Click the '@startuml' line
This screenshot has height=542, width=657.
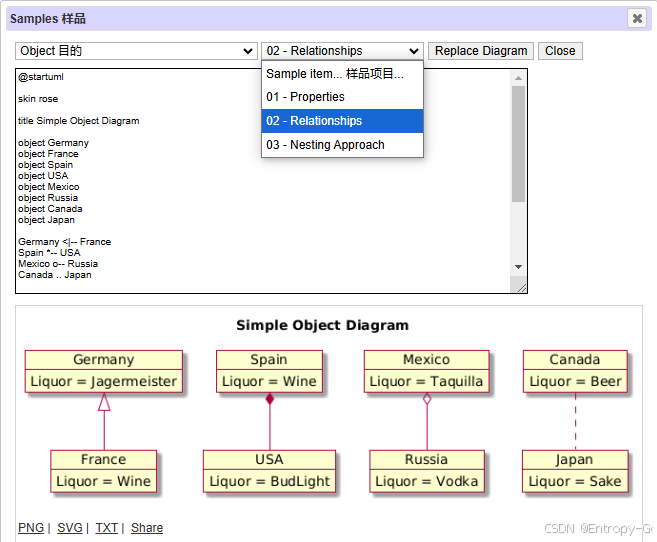(41, 77)
